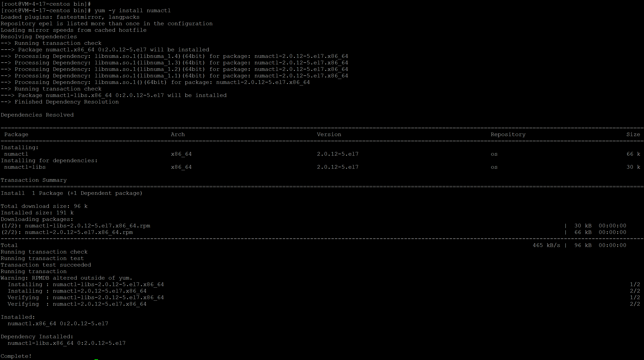Click the '465 kB/s' download speed value
The image size is (644, 360).
pos(546,245)
